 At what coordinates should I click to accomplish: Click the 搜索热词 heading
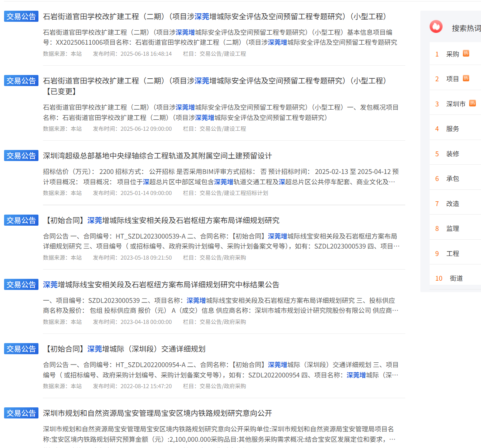[466, 28]
